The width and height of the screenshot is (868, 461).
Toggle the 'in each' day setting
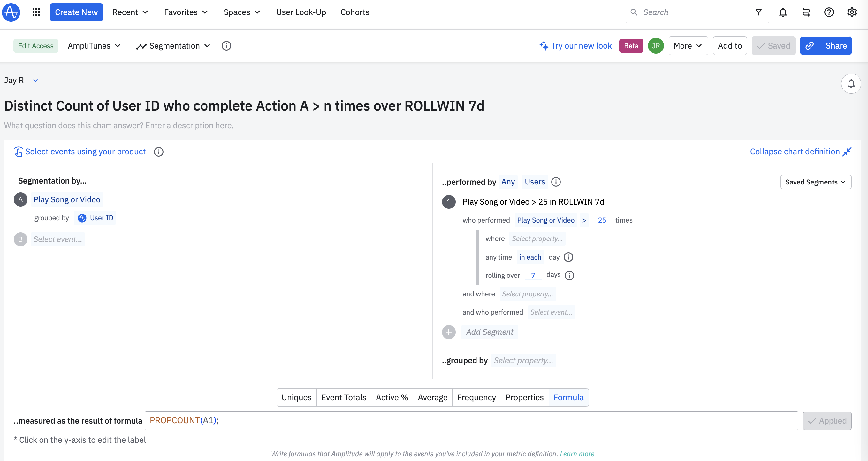[530, 257]
